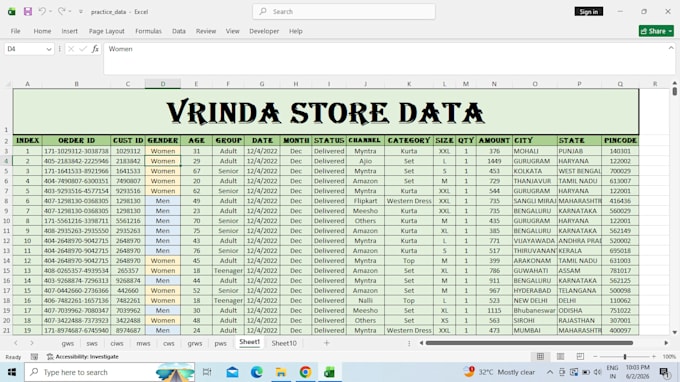Image resolution: width=680 pixels, height=382 pixels.
Task: Switch to Page Layout view
Action: click(560, 356)
